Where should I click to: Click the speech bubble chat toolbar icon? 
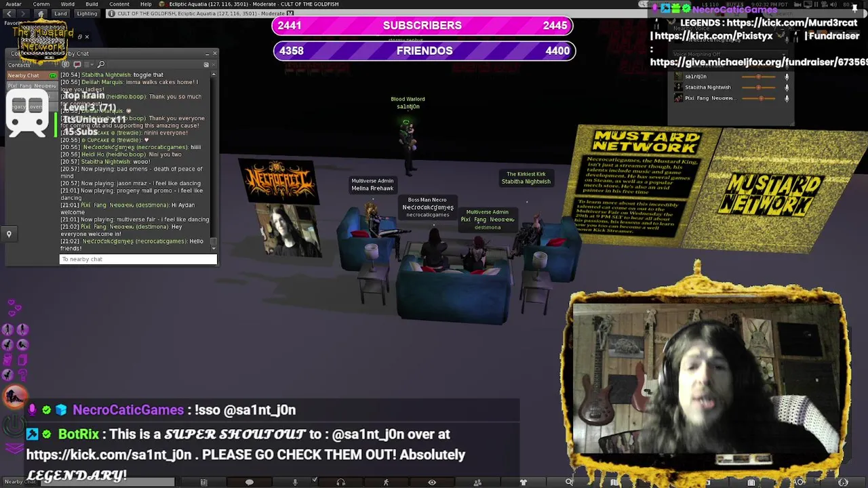pos(77,64)
